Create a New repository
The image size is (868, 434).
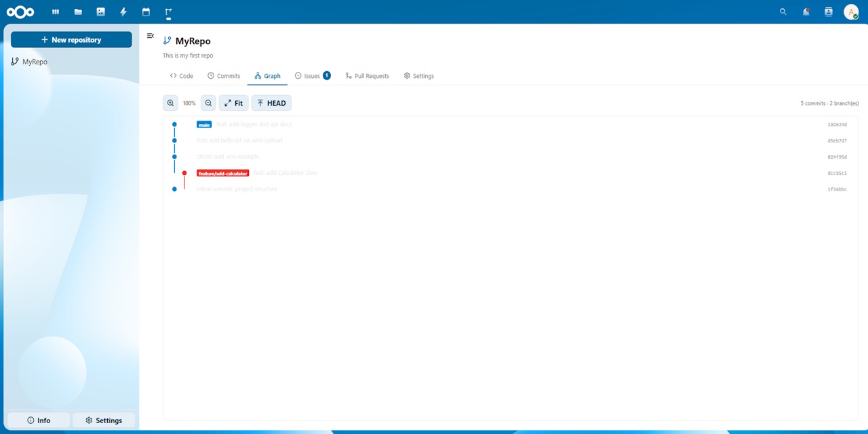71,39
